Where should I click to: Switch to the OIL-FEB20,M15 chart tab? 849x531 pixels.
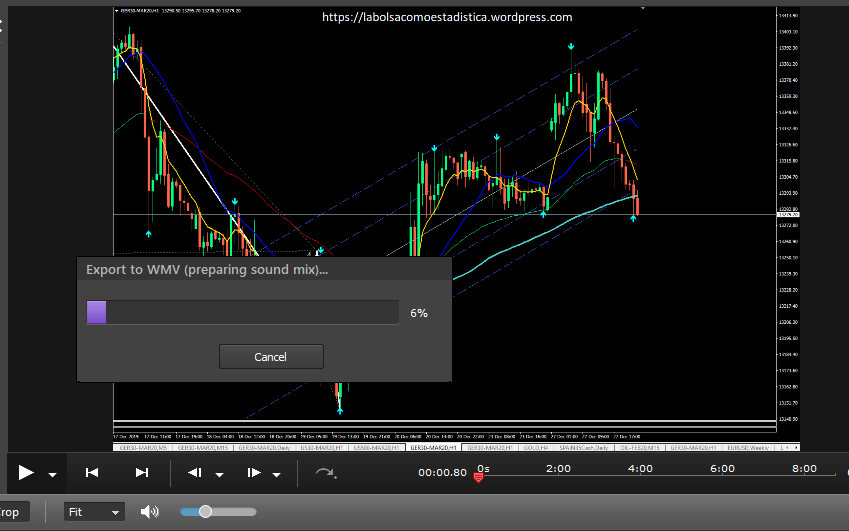coord(639,448)
